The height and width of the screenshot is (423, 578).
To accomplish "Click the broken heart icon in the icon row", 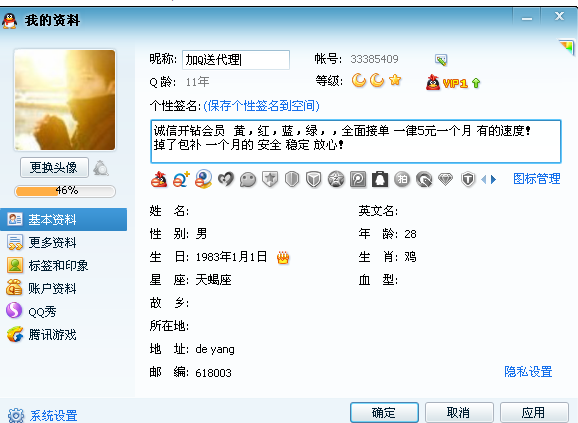I will pyautogui.click(x=226, y=179).
